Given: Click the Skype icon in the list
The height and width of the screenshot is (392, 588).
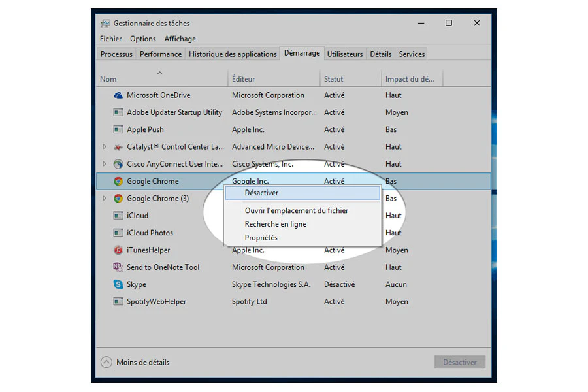Looking at the screenshot, I should [118, 285].
